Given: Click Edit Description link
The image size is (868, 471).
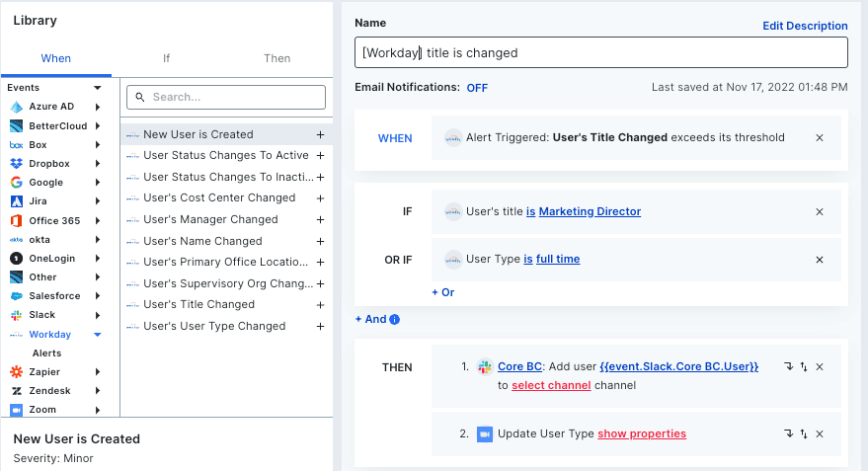Looking at the screenshot, I should (805, 26).
